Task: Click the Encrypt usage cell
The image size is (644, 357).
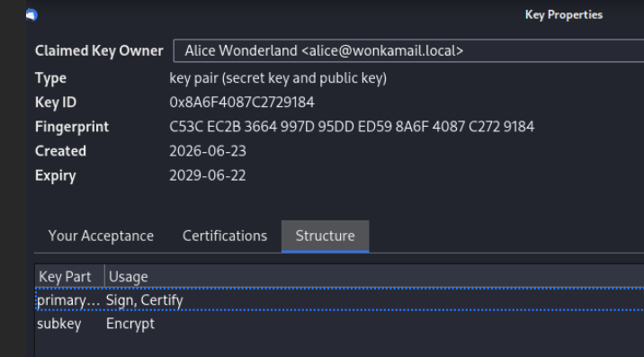Action: point(130,324)
